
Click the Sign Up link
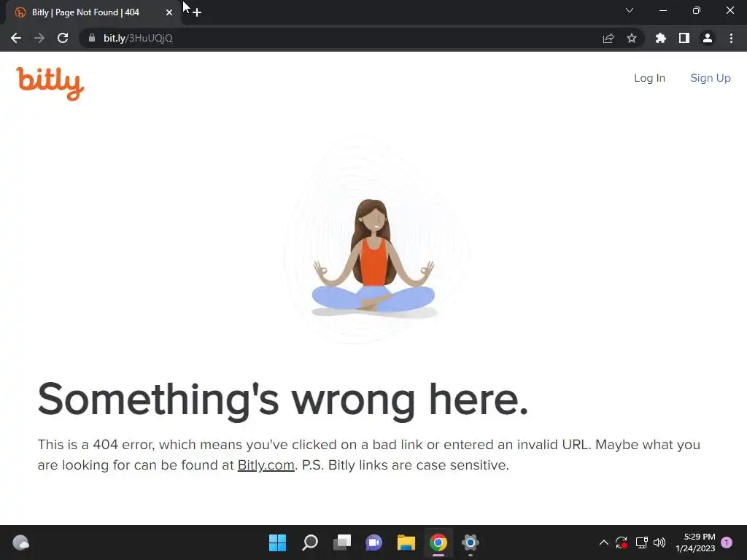pyautogui.click(x=711, y=78)
